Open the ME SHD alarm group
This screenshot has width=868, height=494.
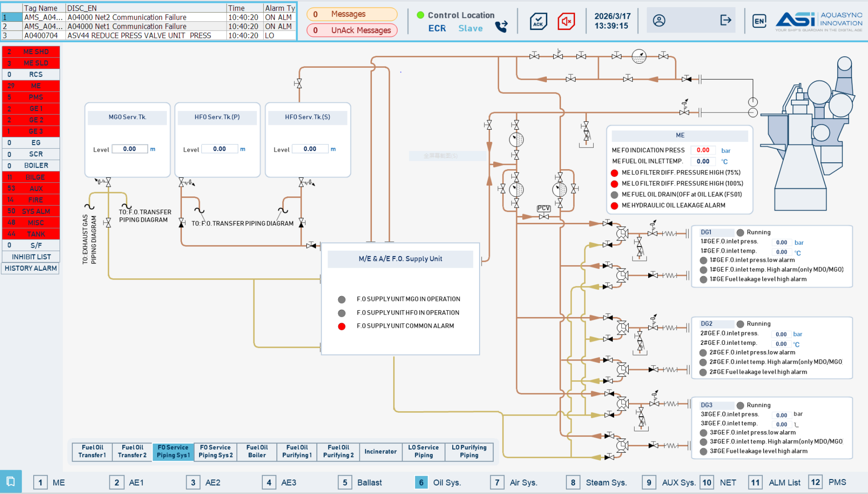coord(31,52)
